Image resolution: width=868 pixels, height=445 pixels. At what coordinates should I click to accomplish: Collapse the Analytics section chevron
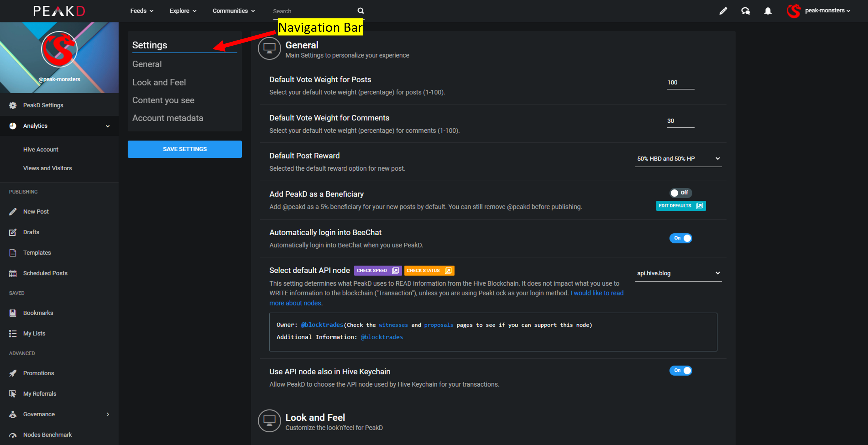click(x=108, y=126)
